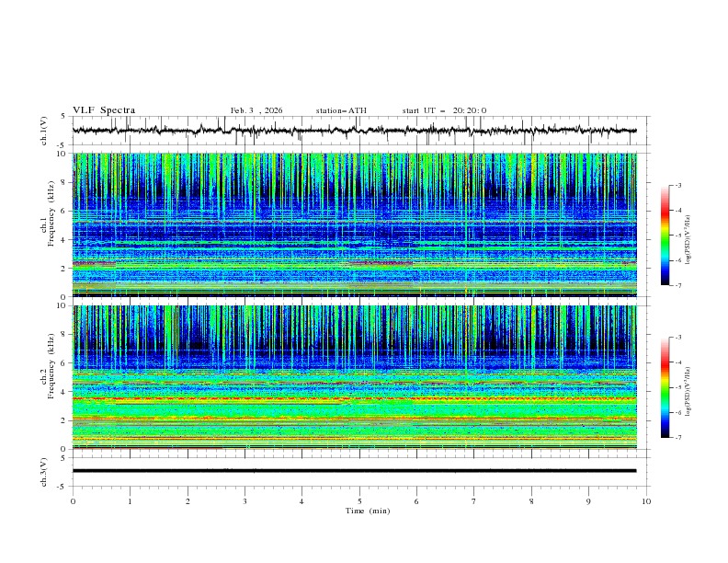
Task: Click the "ch.3(V)" axis label
Action: (x=44, y=472)
